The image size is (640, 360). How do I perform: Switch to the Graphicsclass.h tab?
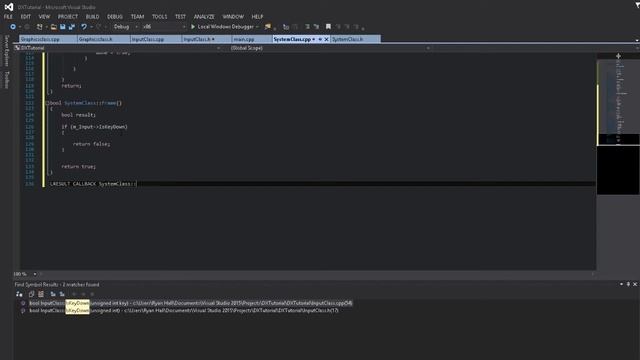coord(104,39)
